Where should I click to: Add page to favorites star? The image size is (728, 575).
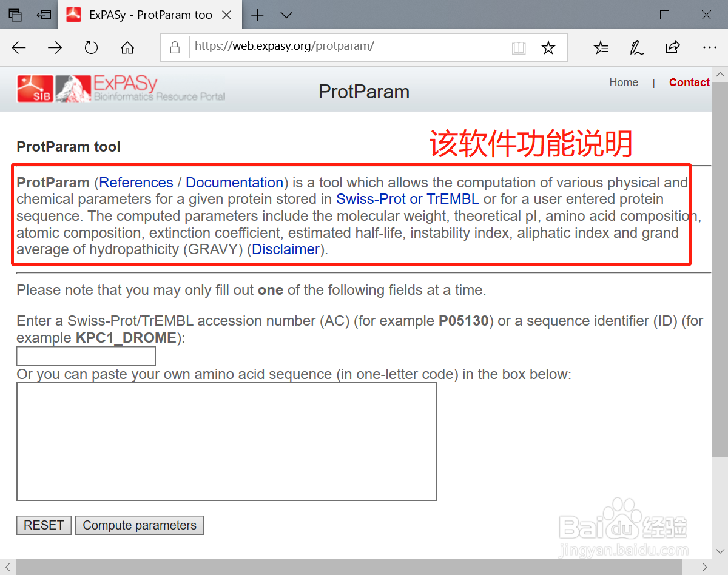coord(548,47)
